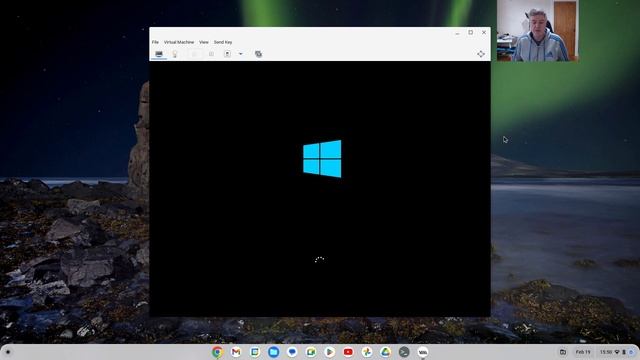
Task: Open quick settings from the clock
Action: coord(616,352)
